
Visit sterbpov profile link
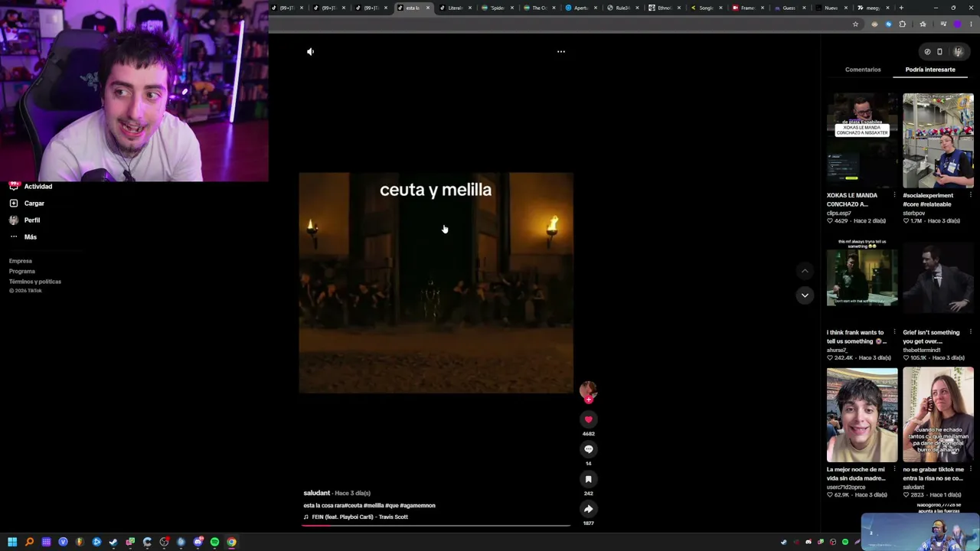click(914, 213)
